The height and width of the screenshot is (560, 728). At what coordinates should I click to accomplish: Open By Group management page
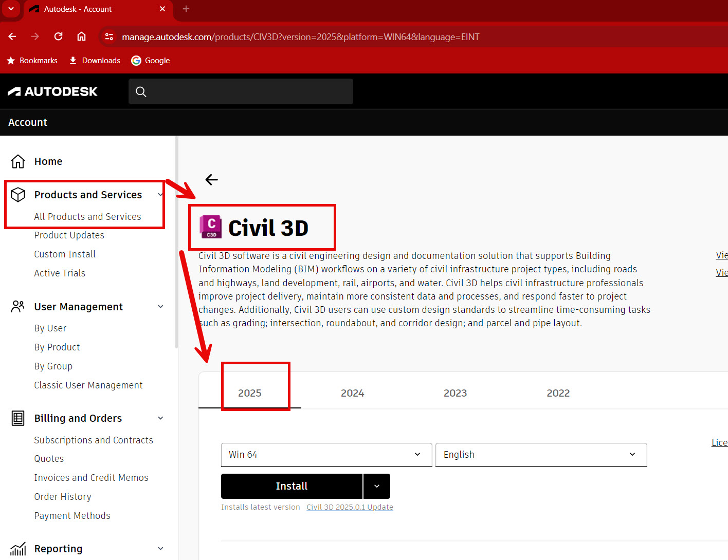pos(53,366)
